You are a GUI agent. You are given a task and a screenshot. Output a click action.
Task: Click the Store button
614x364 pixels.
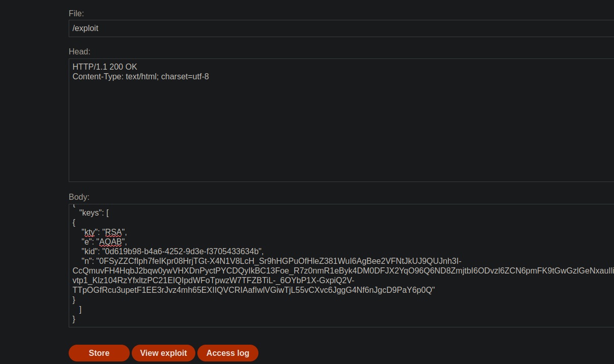pyautogui.click(x=99, y=353)
